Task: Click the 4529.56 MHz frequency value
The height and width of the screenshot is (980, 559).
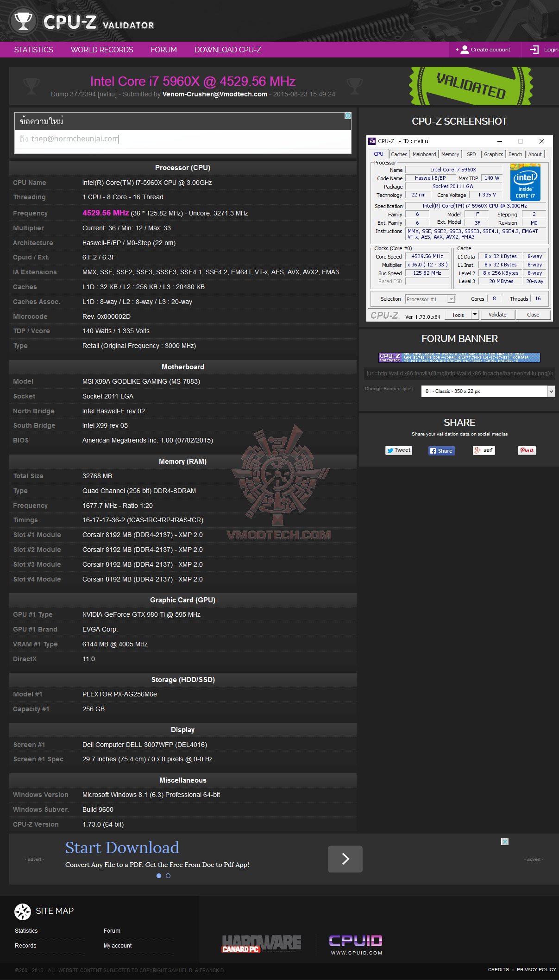Action: [106, 213]
